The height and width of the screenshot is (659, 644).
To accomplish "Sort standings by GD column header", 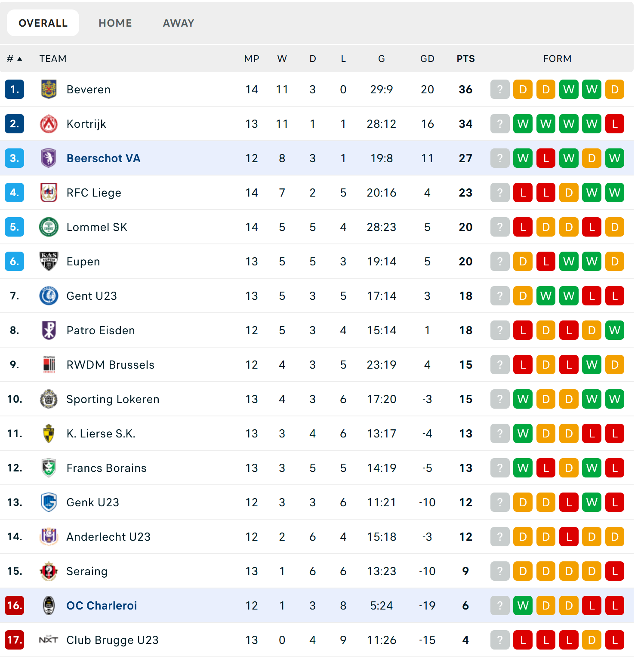I will pyautogui.click(x=427, y=59).
